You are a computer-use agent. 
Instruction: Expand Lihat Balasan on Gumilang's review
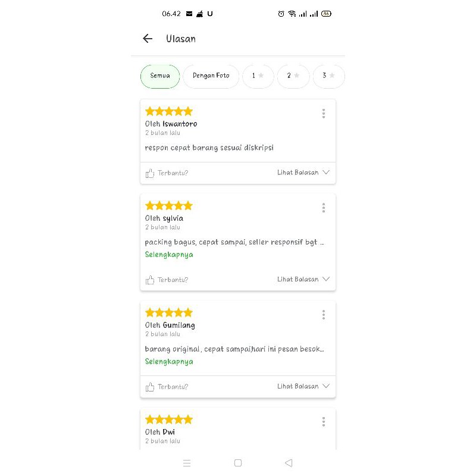tap(303, 386)
